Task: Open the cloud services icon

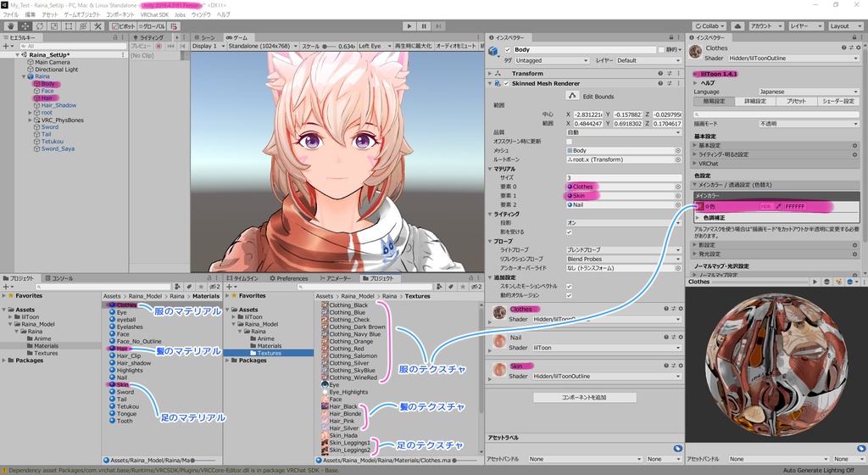Action: [x=737, y=26]
